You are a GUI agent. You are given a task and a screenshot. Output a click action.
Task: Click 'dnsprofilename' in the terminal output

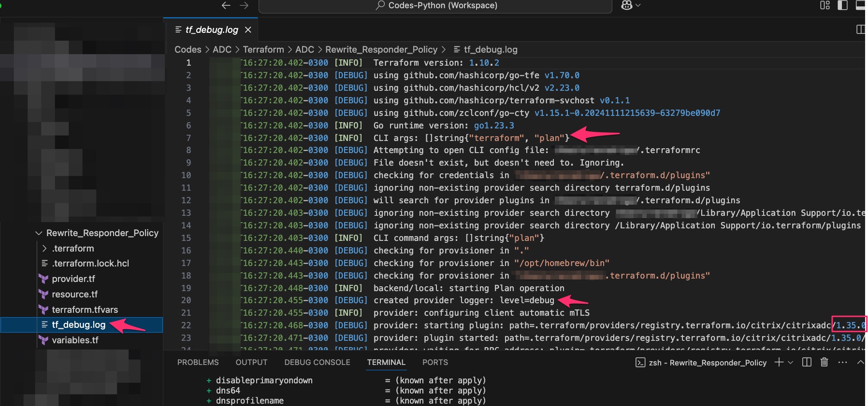250,401
